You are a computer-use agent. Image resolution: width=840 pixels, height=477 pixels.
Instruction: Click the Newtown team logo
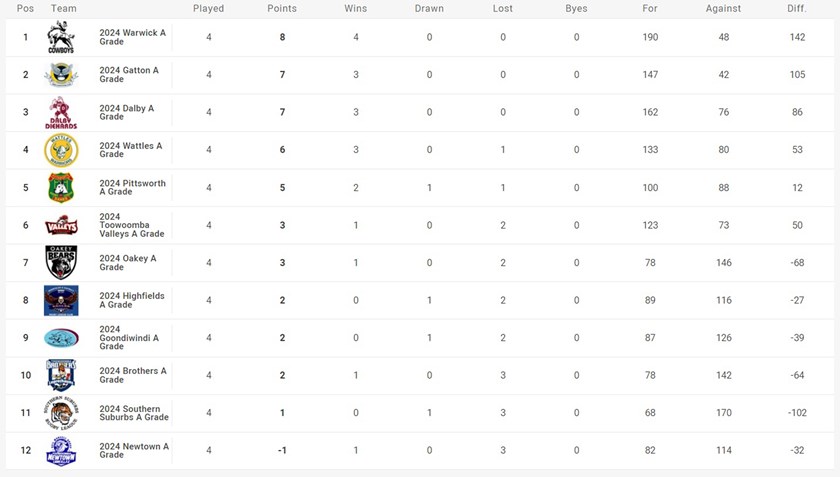tap(61, 450)
